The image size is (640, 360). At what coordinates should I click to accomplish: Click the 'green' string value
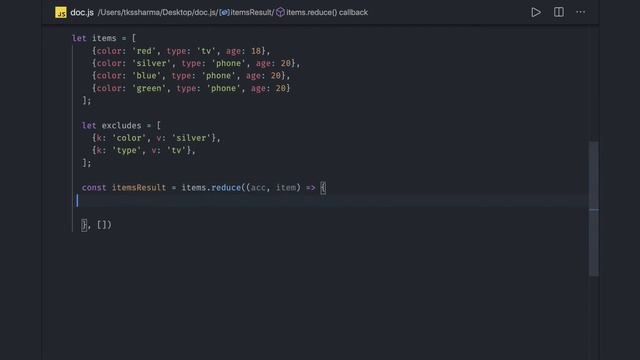(x=149, y=88)
